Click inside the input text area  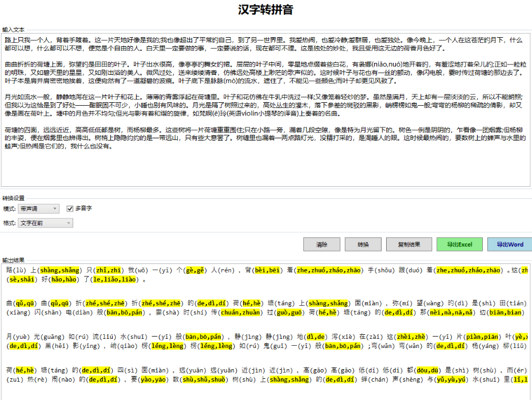tap(265, 171)
